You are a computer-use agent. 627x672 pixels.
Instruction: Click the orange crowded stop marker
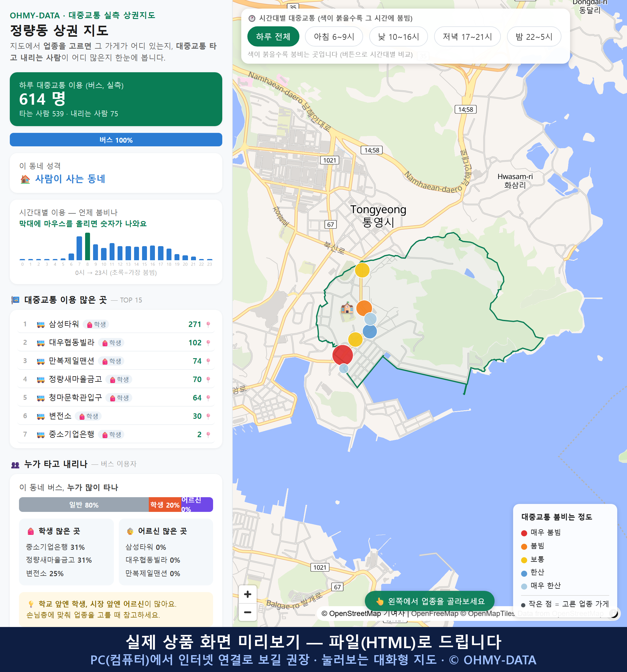[364, 308]
